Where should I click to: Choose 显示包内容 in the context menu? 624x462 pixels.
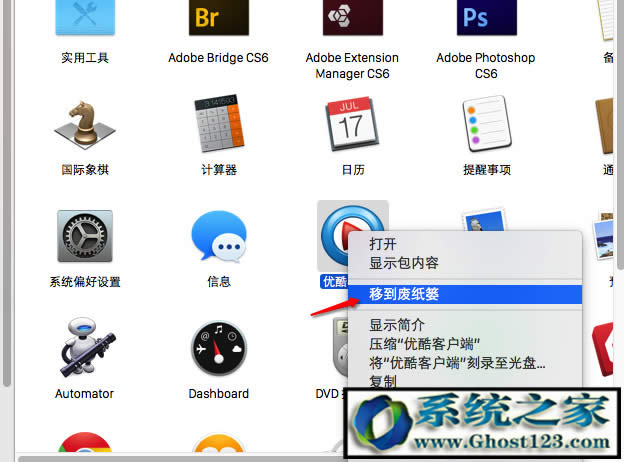tap(404, 263)
